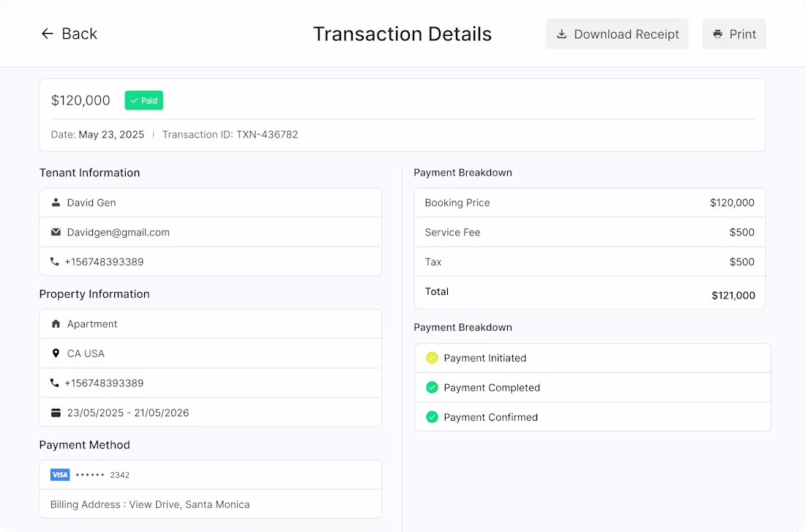Click the Total amount $121,000

tap(733, 295)
